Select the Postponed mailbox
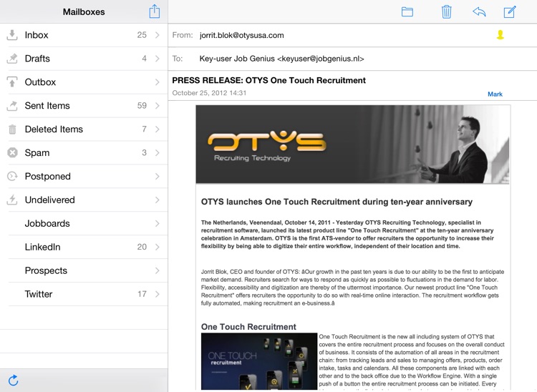This screenshot has width=537, height=392. point(47,176)
